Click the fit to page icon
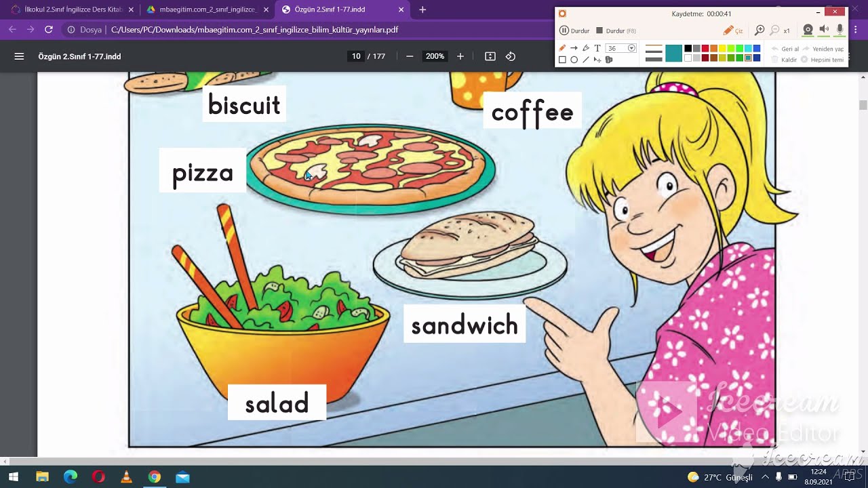Image resolution: width=868 pixels, height=488 pixels. pos(490,56)
